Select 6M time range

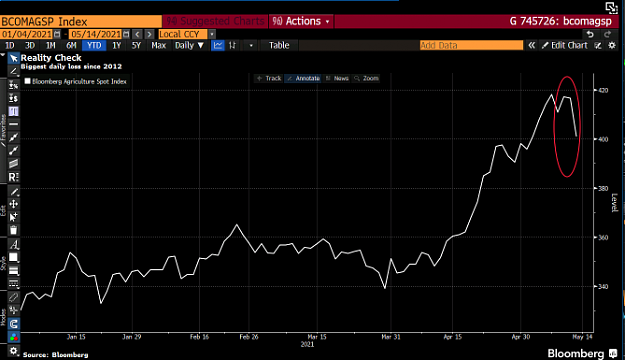point(71,45)
